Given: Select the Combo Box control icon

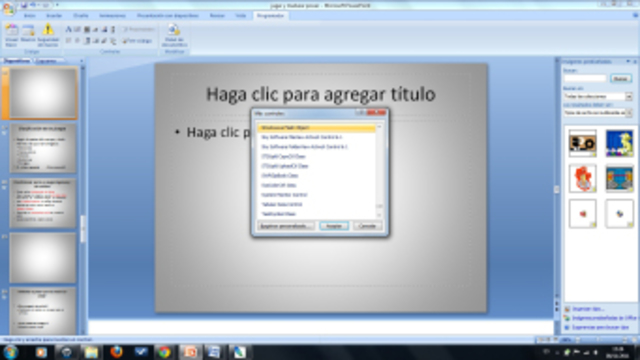Looking at the screenshot, I should coord(87,41).
